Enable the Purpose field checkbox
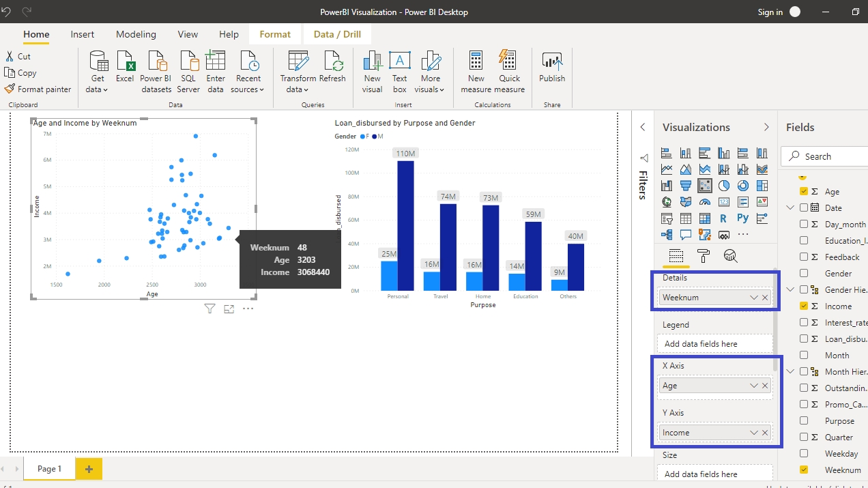Image resolution: width=868 pixels, height=488 pixels. tap(804, 421)
